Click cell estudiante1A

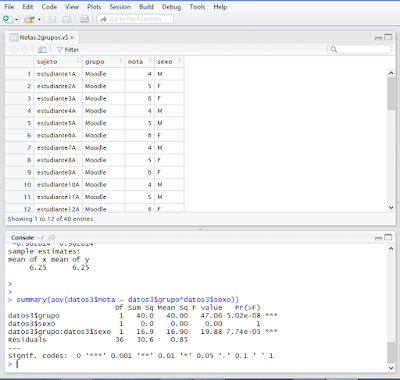click(x=58, y=74)
